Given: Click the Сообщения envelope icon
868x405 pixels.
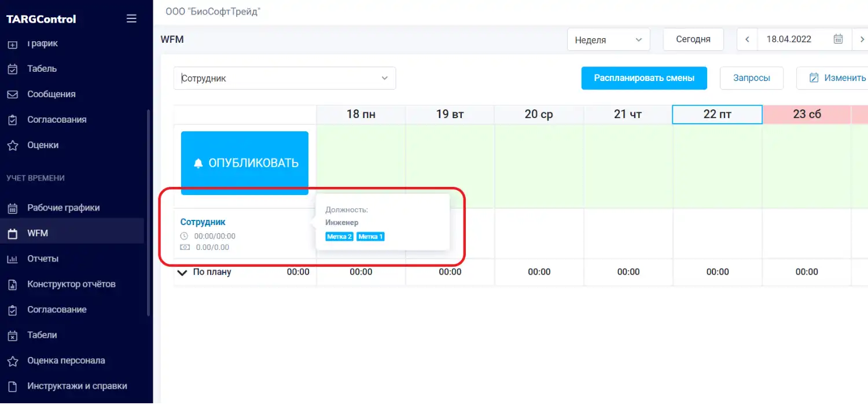Looking at the screenshot, I should pos(12,94).
